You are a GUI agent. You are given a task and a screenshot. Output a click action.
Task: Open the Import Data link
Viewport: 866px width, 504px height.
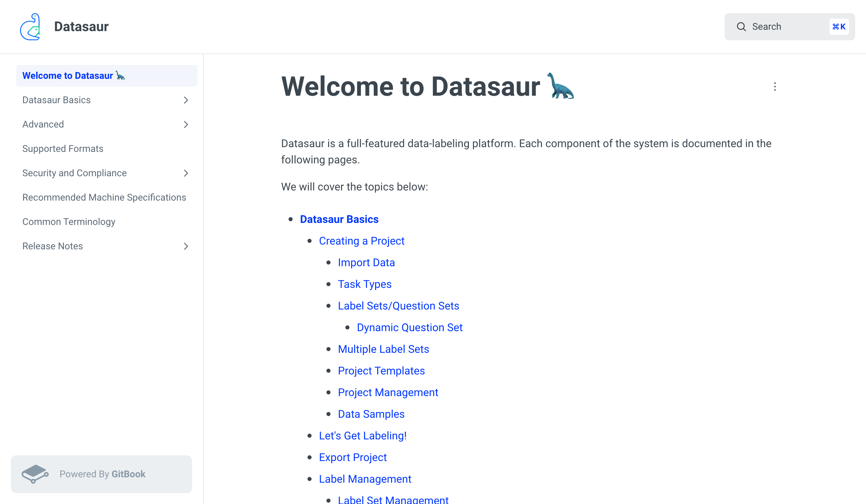(366, 262)
